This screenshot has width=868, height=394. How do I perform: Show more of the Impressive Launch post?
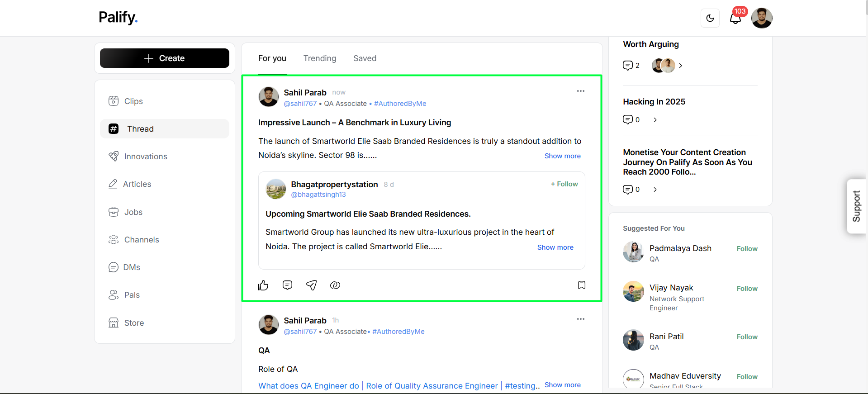click(563, 156)
